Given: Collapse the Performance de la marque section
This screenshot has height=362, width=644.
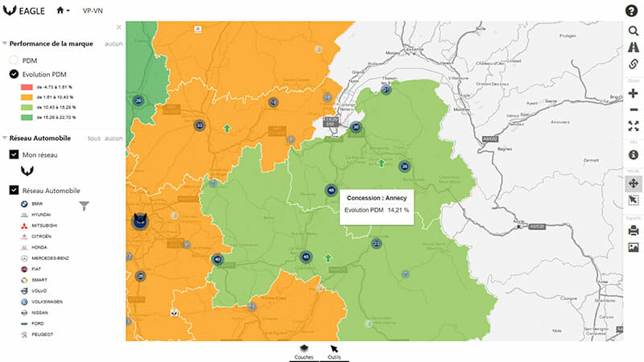Looking at the screenshot, I should tap(5, 43).
